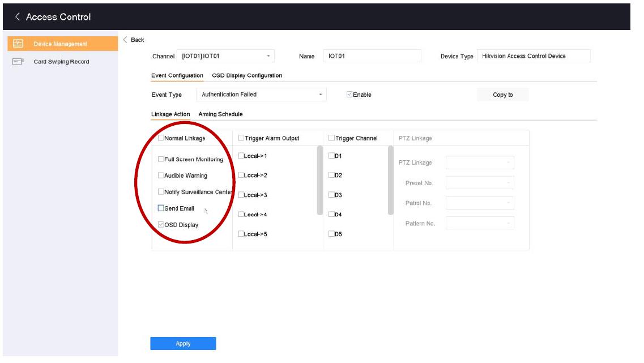
Task: Click the Name input field
Action: click(372, 56)
